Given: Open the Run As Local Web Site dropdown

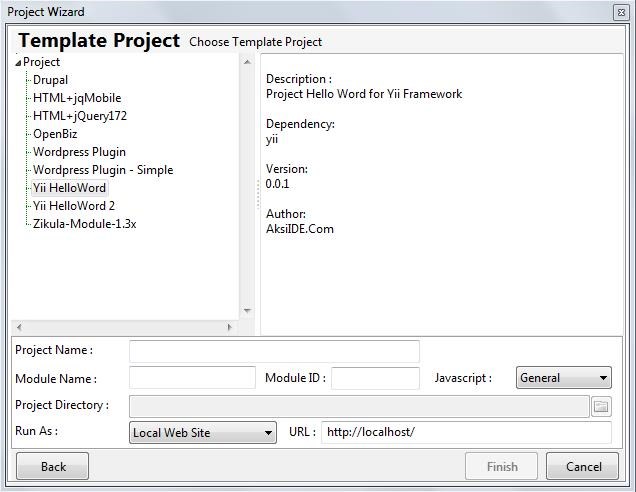Looking at the screenshot, I should (203, 433).
